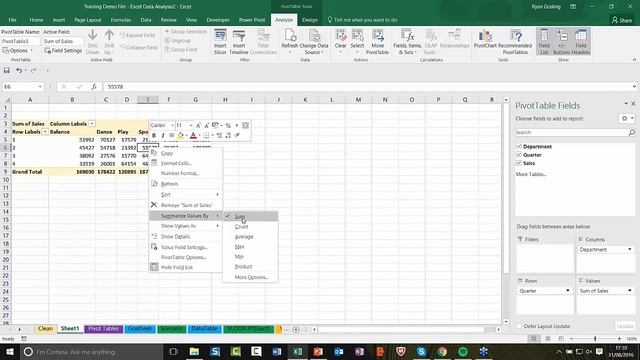Open the Design ribbon tab
This screenshot has height=360, width=640.
point(310,20)
